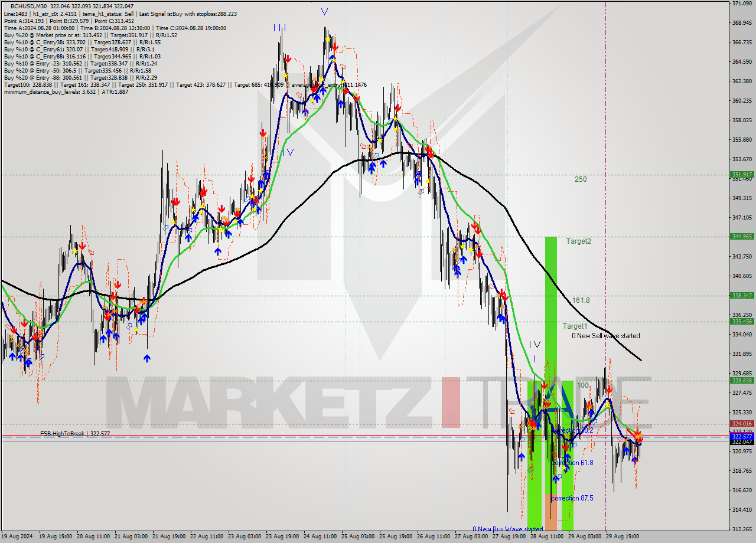Click the '100' level label

pos(583,385)
